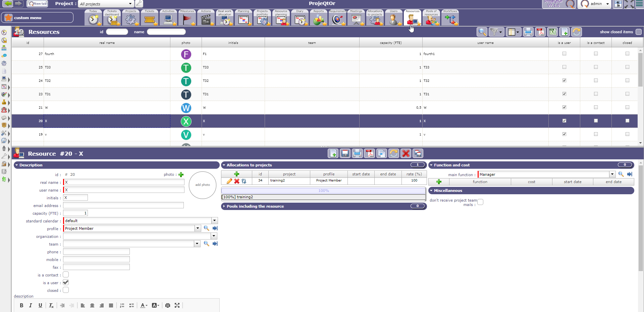Edit the training2 allocation with pencil icon
Screen dimensions: 644x312
(x=229, y=181)
